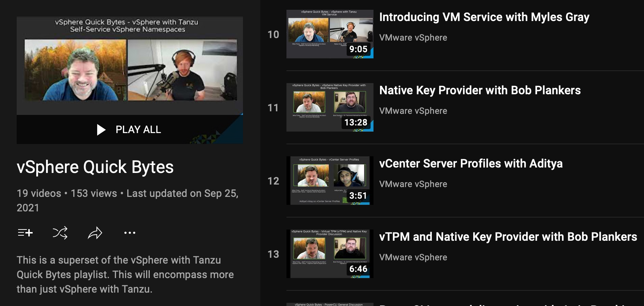Visit VMware vSphere channel under video 11
The width and height of the screenshot is (644, 306).
(413, 111)
